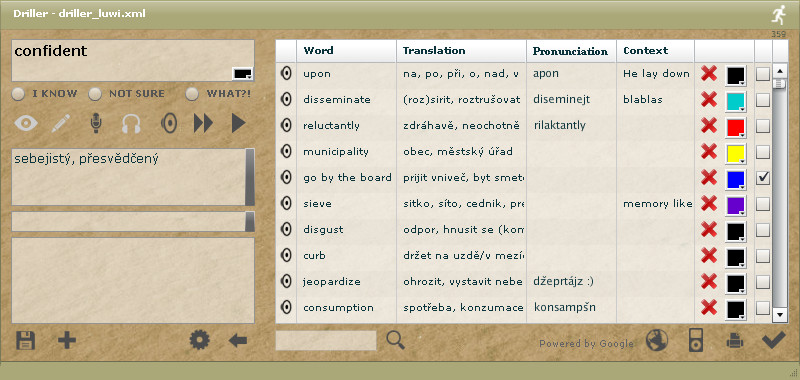Click the floppy disk save icon
The image size is (800, 380).
pos(26,340)
